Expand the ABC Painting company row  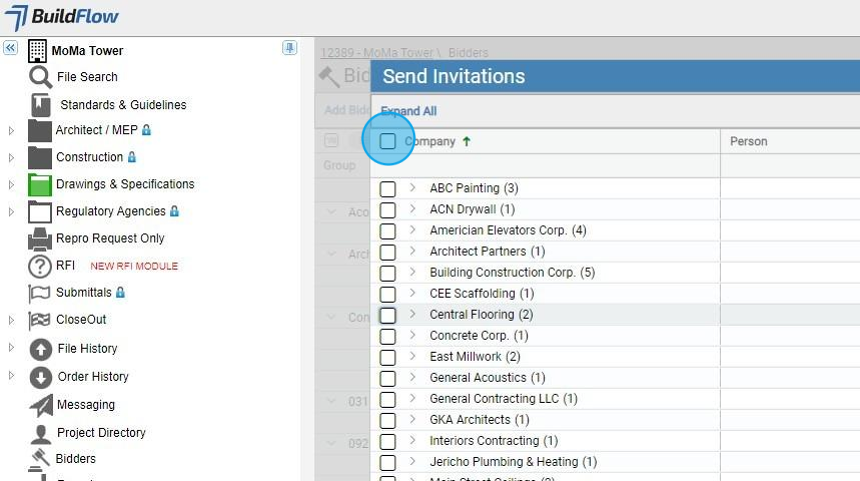pyautogui.click(x=412, y=188)
